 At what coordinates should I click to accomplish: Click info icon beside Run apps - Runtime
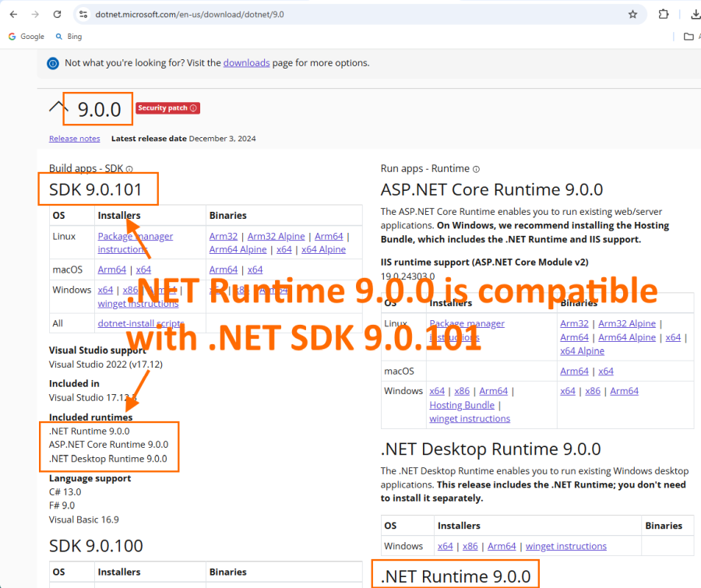476,169
